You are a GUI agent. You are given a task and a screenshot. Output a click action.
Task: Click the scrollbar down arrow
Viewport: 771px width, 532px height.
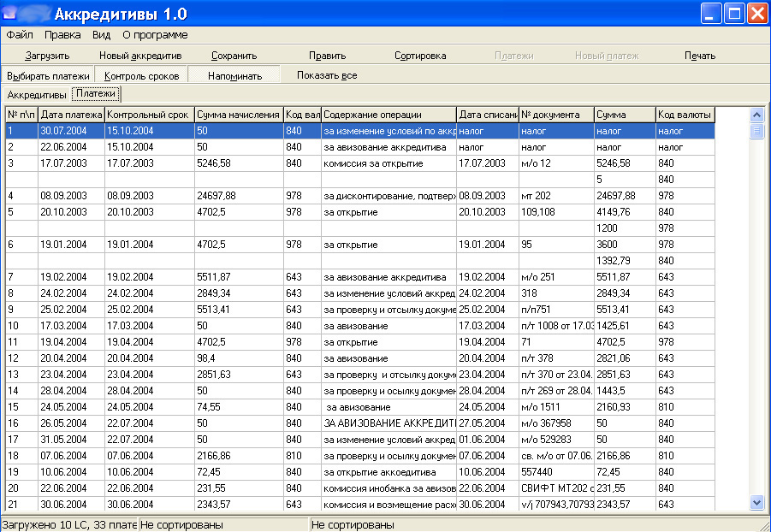[756, 503]
